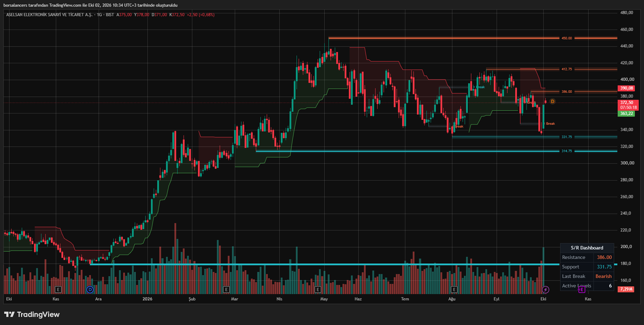
Task: Click the purple upcoming earnings E marker
Action: click(x=581, y=289)
